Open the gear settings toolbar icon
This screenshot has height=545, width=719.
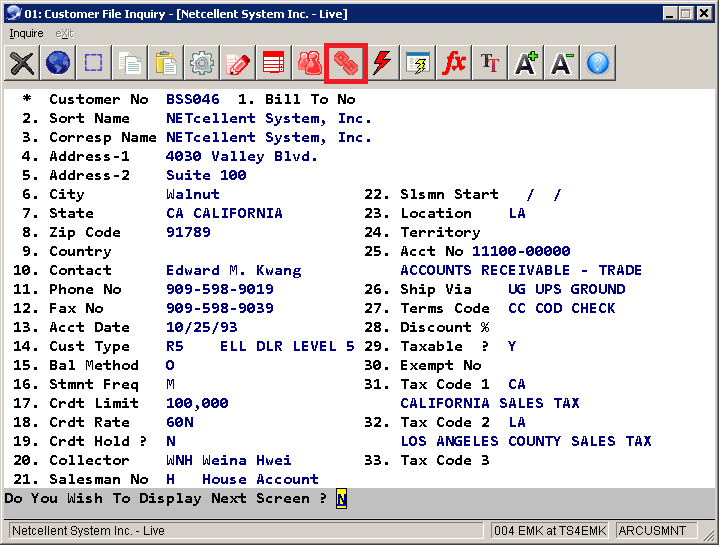tap(202, 63)
